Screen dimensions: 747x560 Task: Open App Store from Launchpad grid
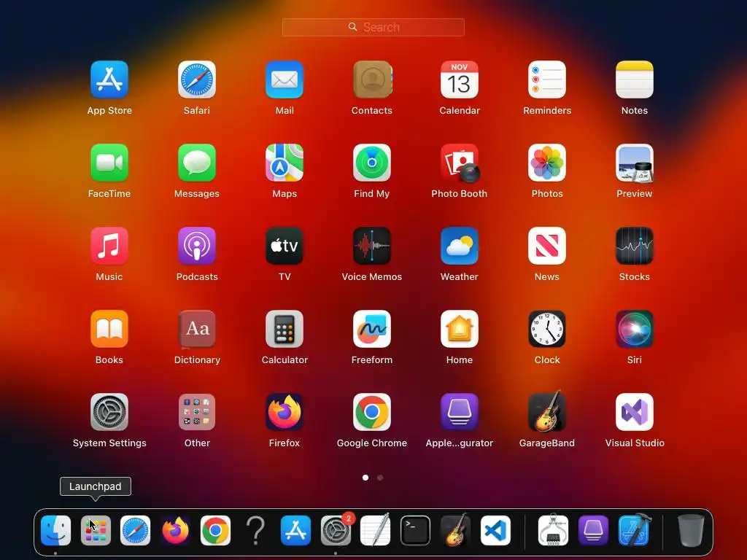coord(109,79)
